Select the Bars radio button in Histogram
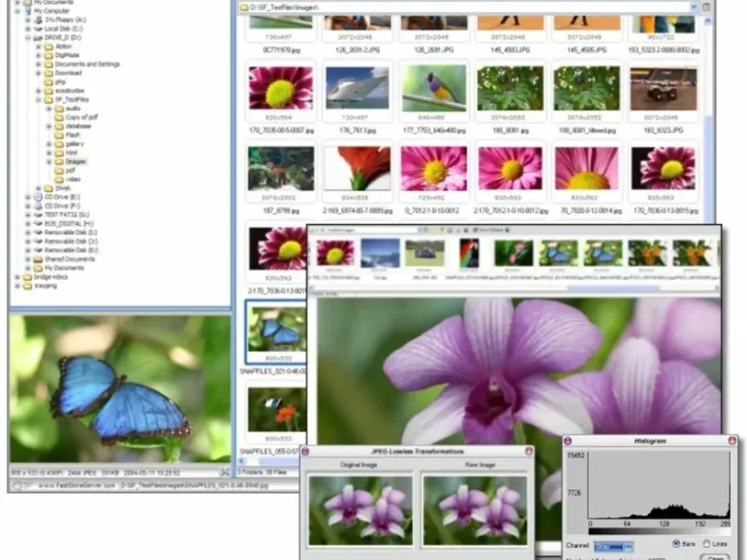The image size is (747, 560). [676, 543]
